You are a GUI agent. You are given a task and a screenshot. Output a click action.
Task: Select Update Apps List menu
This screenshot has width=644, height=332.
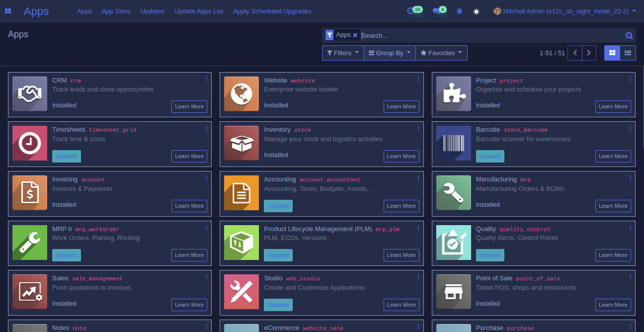point(199,11)
